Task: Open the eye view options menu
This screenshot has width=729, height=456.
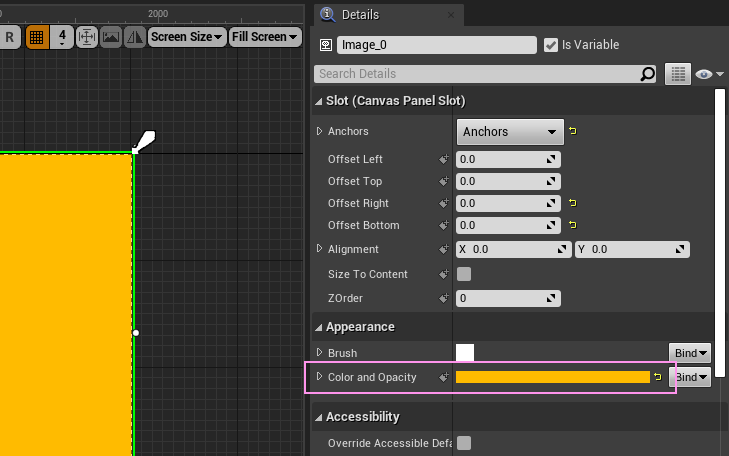Action: point(709,74)
